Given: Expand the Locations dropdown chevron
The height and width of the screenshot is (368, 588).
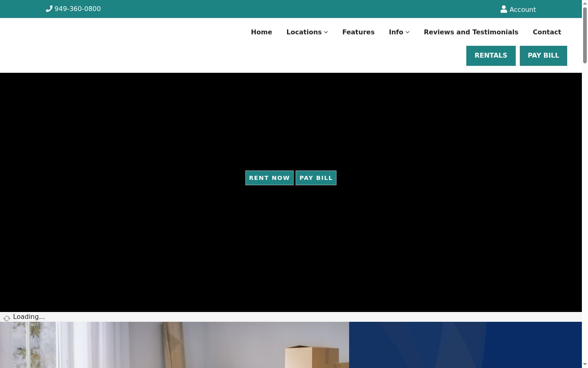Looking at the screenshot, I should (326, 32).
